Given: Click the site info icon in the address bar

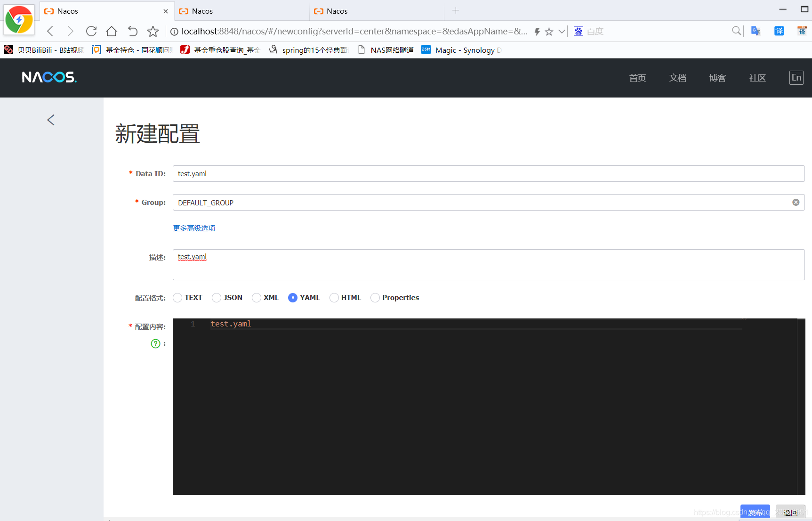Looking at the screenshot, I should point(174,32).
